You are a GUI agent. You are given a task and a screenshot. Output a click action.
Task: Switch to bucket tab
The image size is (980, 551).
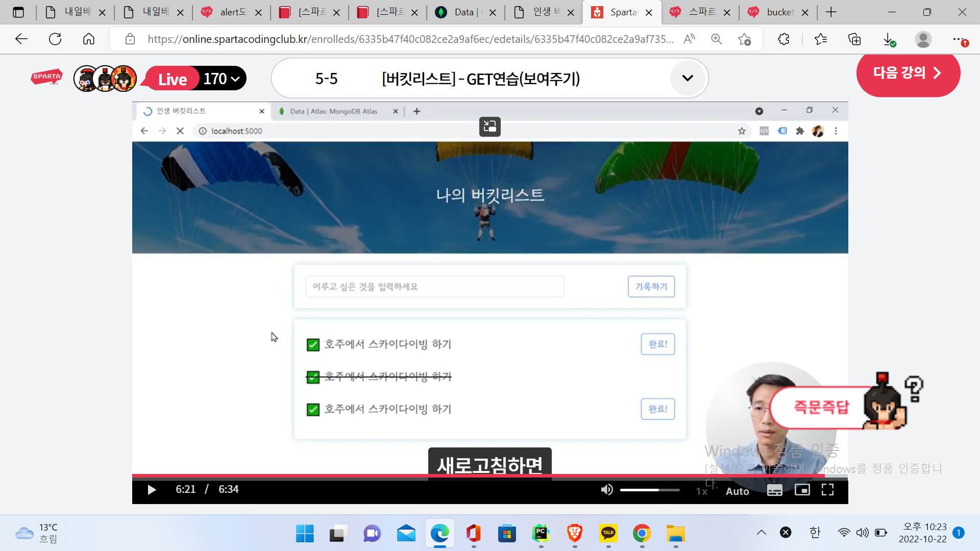point(778,12)
